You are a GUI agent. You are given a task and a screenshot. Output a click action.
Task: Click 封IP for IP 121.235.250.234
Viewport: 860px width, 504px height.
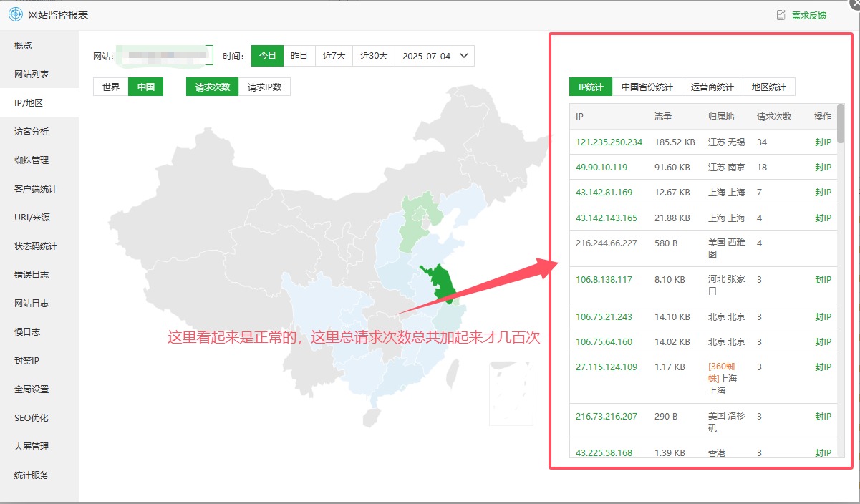[822, 142]
